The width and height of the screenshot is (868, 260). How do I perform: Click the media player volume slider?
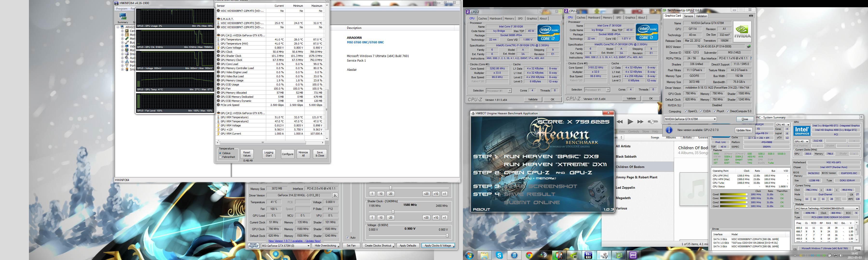(653, 122)
